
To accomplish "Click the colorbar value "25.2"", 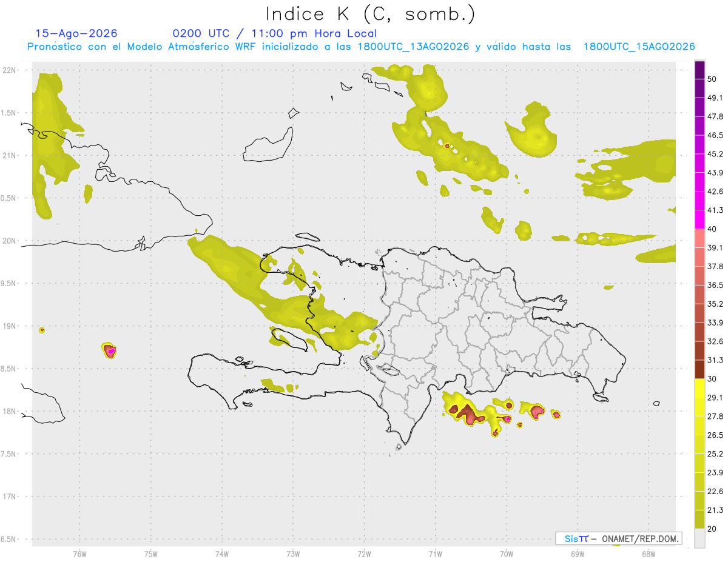I will (715, 453).
